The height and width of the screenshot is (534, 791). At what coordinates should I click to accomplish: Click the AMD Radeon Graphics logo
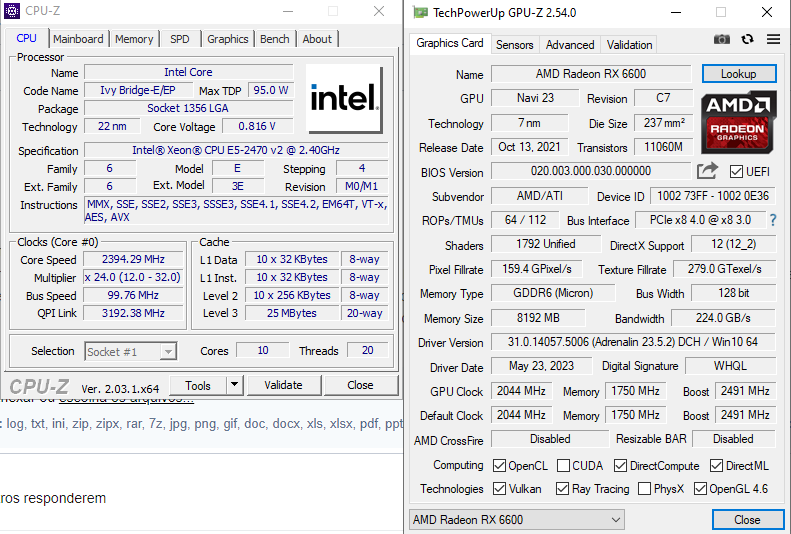point(738,122)
